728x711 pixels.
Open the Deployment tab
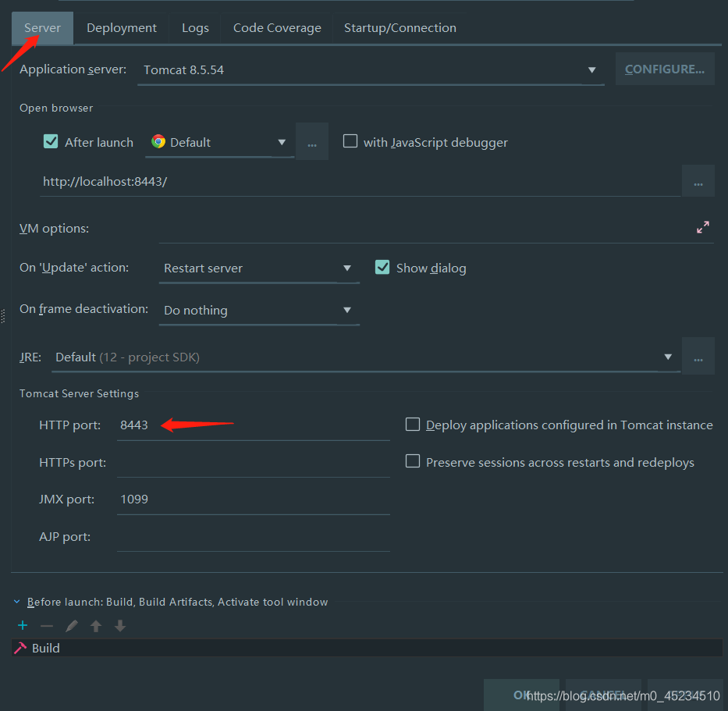[121, 28]
